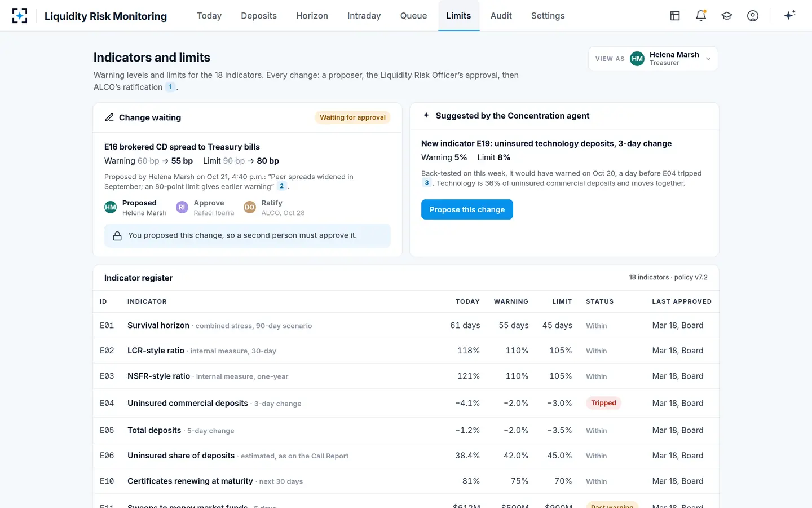Select the Limits tab

pyautogui.click(x=458, y=16)
